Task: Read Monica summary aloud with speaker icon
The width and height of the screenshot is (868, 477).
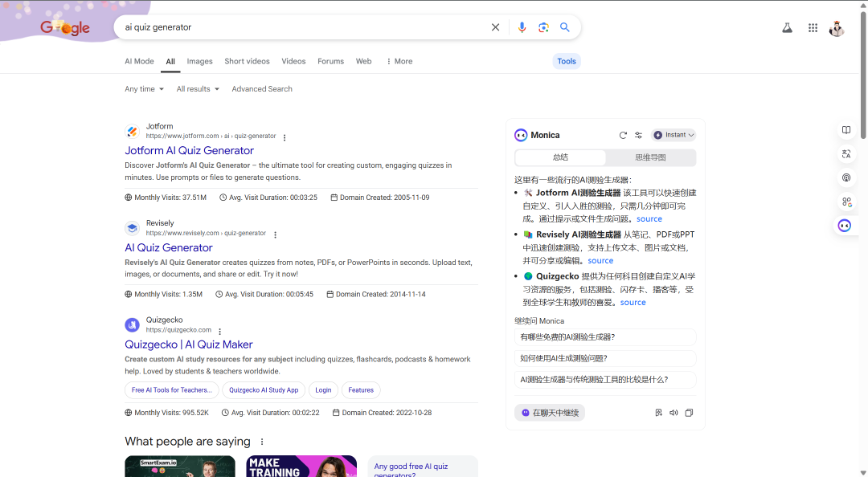Action: pyautogui.click(x=674, y=413)
